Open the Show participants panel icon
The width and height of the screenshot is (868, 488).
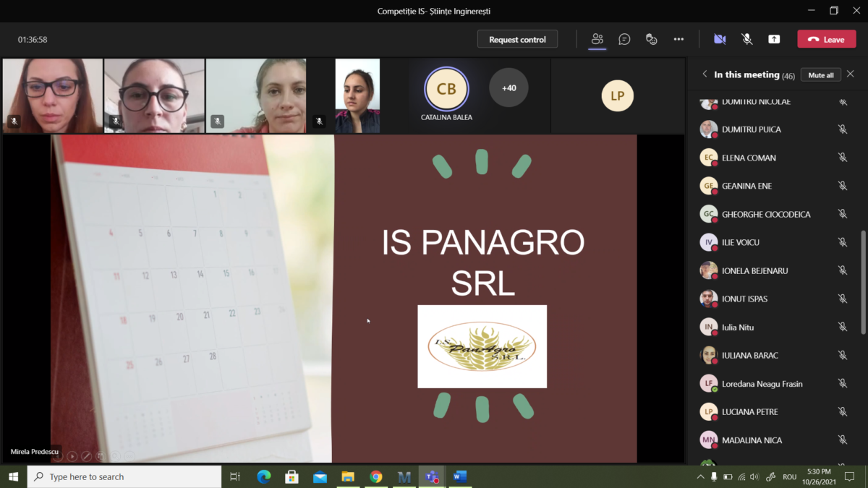(x=597, y=39)
